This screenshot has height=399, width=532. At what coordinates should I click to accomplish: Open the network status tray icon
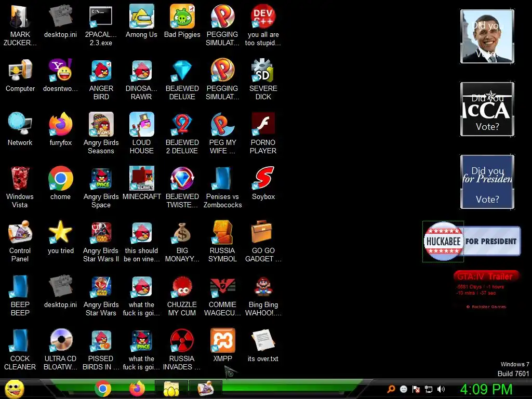(429, 389)
